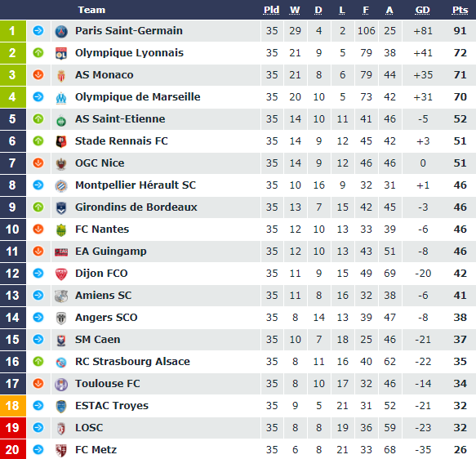Sort table by Pts column header
Image resolution: width=476 pixels, height=459 pixels.
tap(460, 10)
